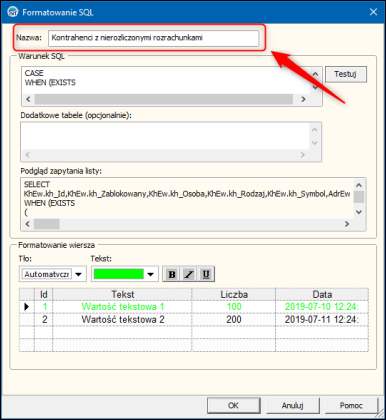Viewport: 386px width, 420px height.
Task: Click the cell with value 100
Action: point(234,307)
